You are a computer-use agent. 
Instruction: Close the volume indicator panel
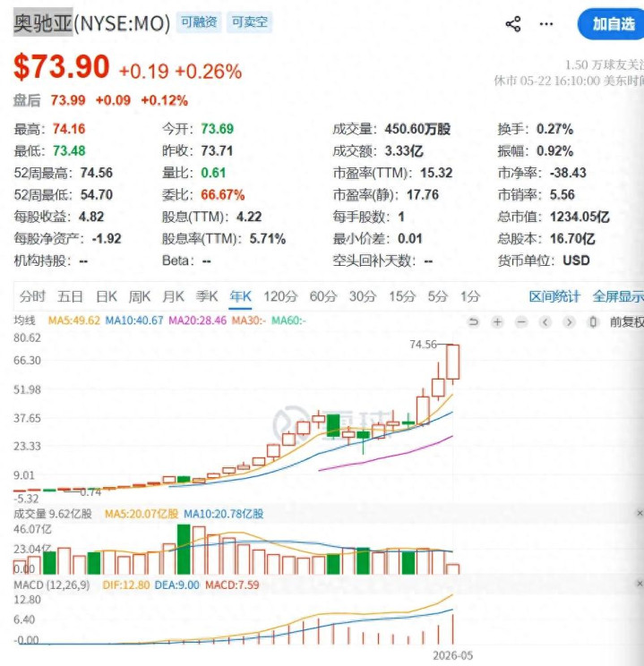[x=640, y=513]
